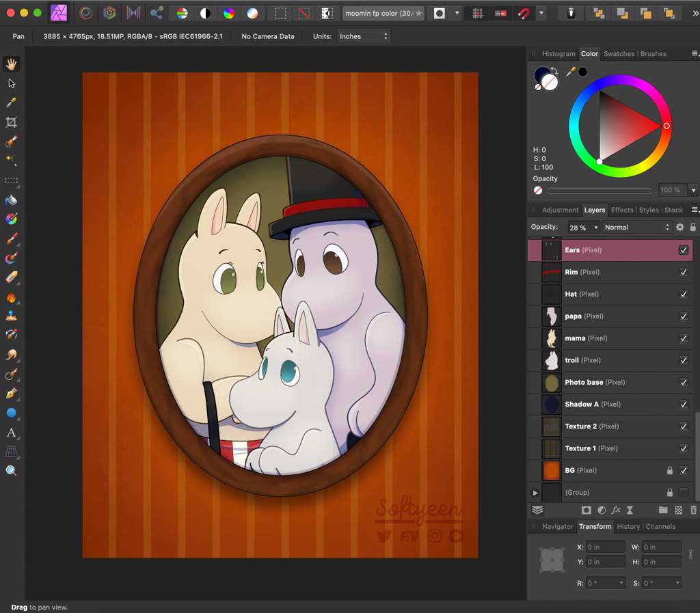Open the quick mask options dropdown arrow
Image resolution: width=700 pixels, height=613 pixels.
pos(457,14)
